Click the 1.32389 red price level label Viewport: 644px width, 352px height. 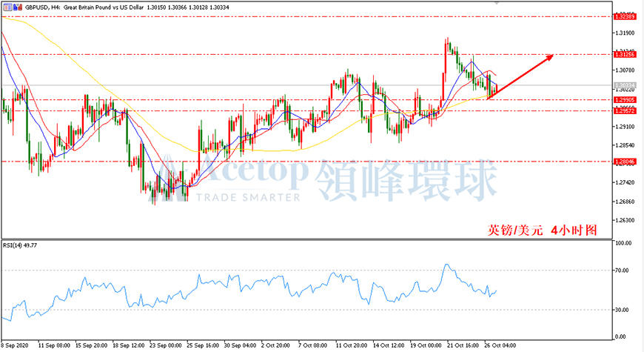click(625, 17)
